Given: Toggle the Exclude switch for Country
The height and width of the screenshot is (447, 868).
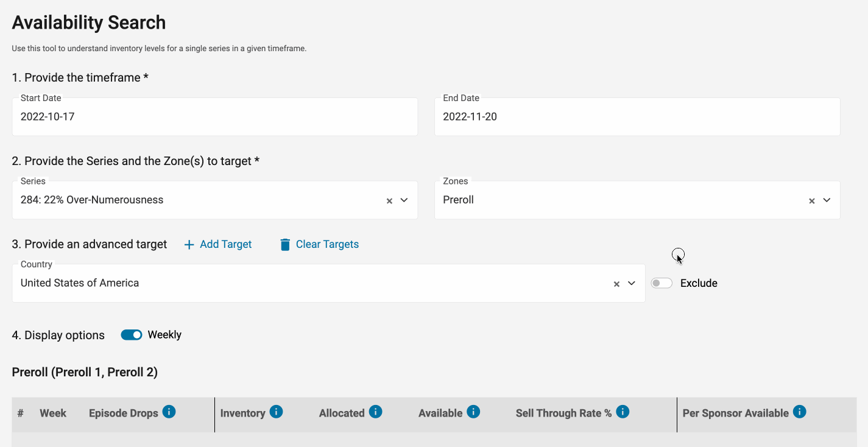Looking at the screenshot, I should (662, 283).
